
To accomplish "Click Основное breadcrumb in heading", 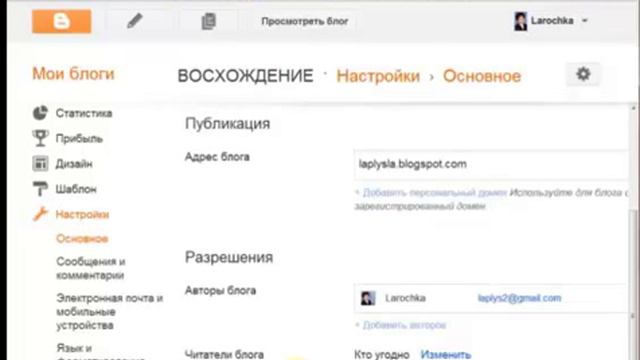I will [482, 76].
